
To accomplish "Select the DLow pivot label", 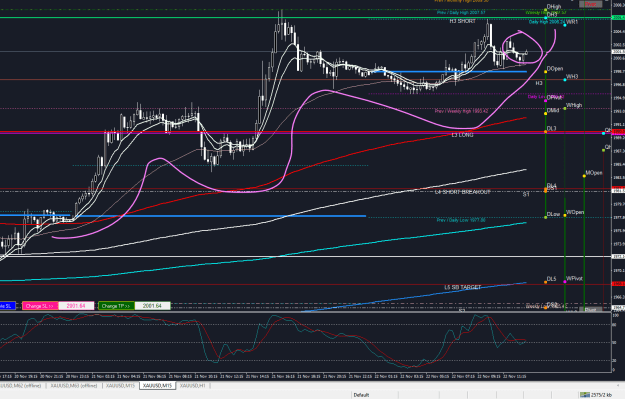I will [553, 214].
